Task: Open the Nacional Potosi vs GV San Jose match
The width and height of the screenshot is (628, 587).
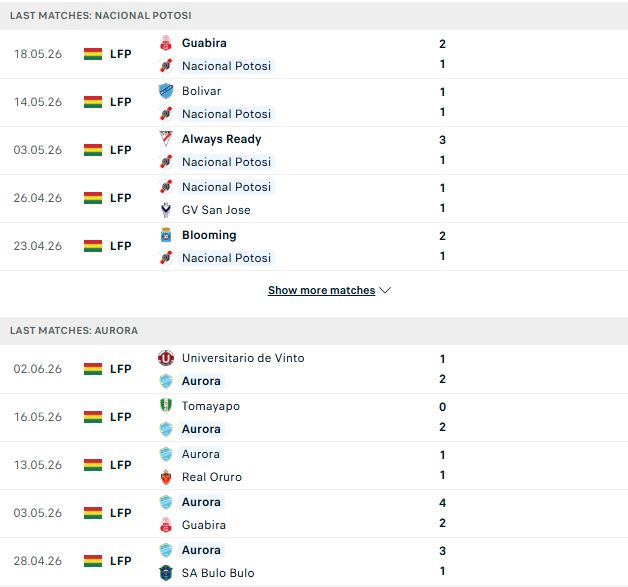Action: [314, 199]
